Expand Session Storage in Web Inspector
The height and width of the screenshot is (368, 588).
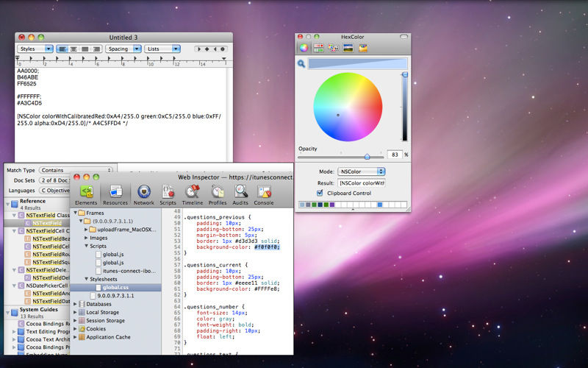75,320
